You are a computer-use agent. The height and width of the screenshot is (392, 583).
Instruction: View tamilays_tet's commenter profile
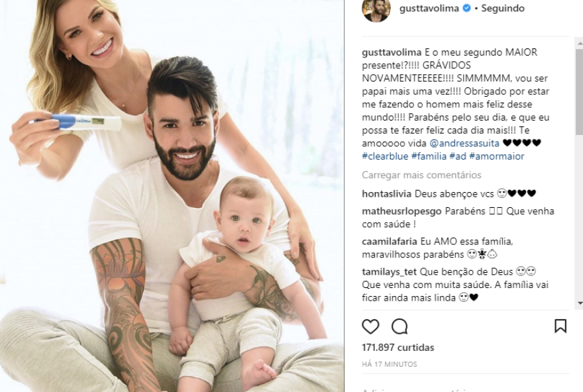pos(390,272)
